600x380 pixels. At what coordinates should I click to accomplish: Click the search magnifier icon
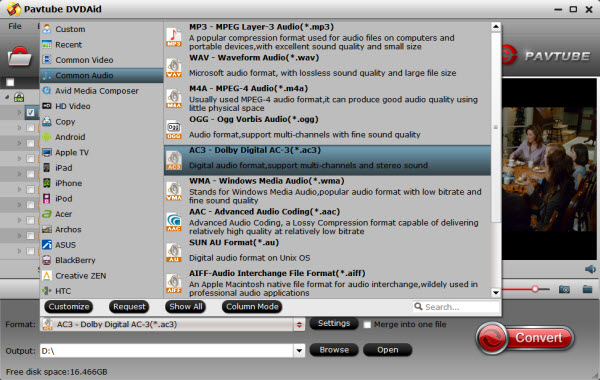[418, 307]
